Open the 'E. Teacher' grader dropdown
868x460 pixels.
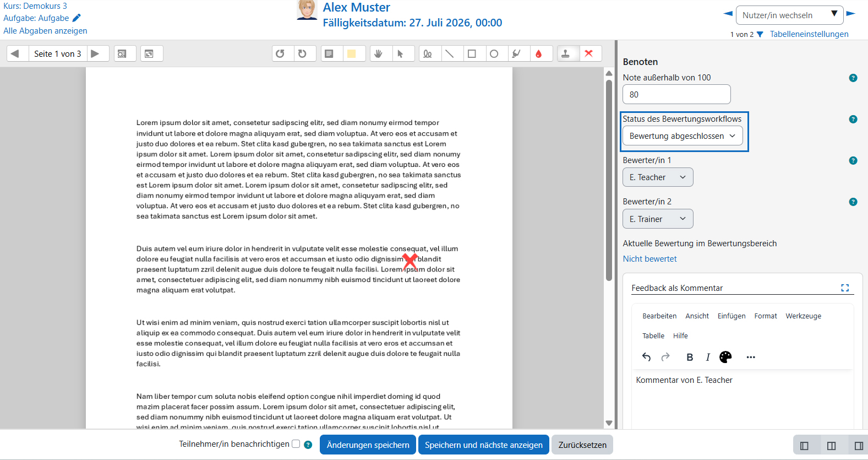pos(658,177)
